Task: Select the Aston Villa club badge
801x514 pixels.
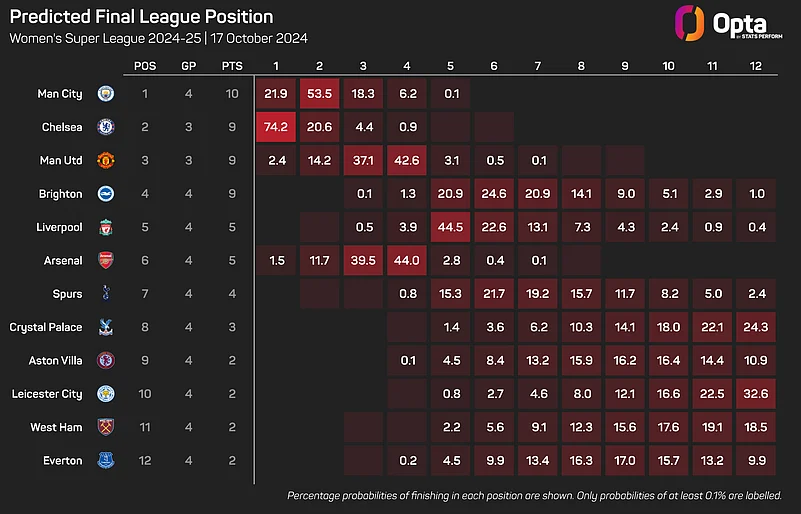Action: click(x=106, y=360)
